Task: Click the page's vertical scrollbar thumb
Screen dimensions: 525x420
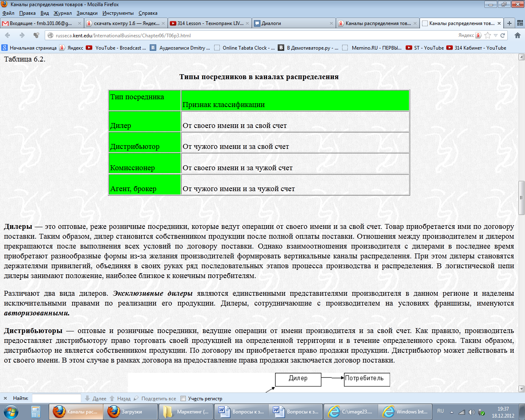Action: [521, 198]
